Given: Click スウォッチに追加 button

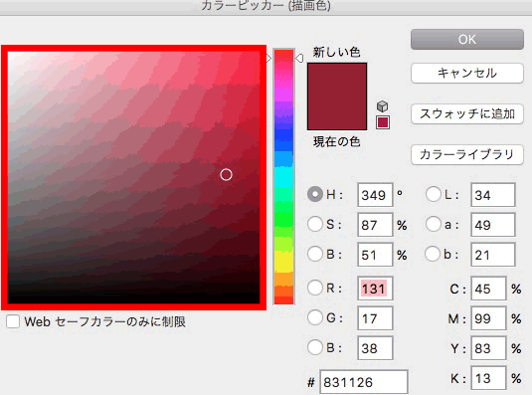Looking at the screenshot, I should pos(467,113).
